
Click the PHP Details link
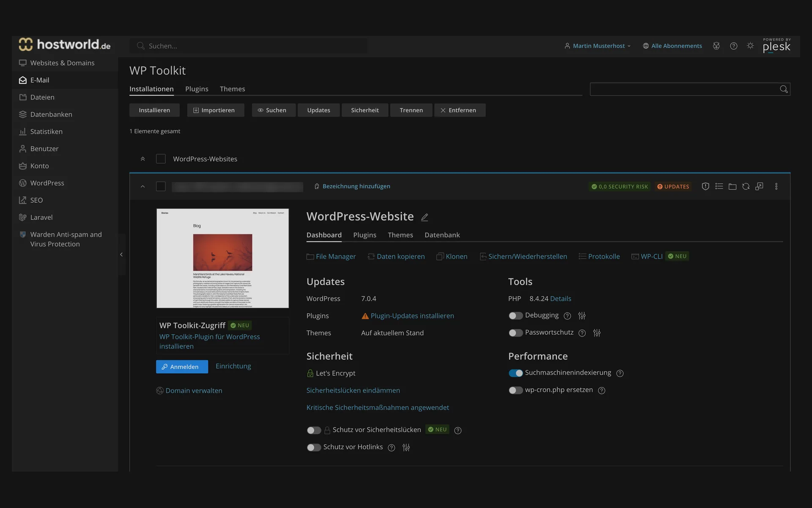560,299
